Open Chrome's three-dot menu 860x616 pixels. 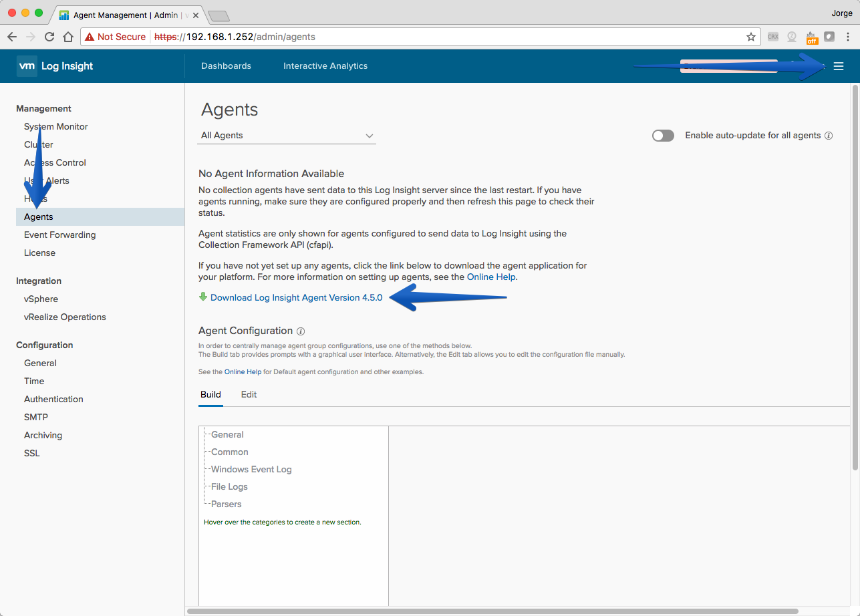tap(849, 37)
